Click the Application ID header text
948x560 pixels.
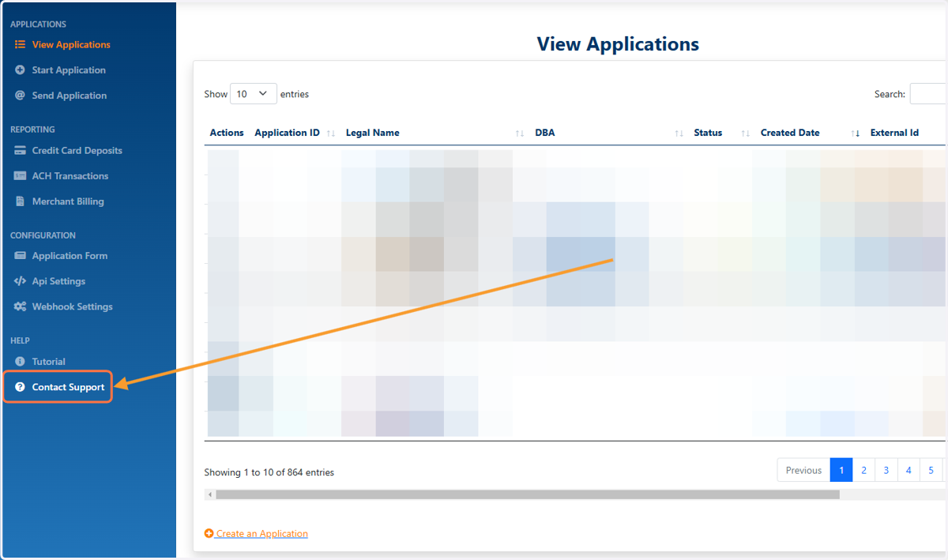coord(287,133)
